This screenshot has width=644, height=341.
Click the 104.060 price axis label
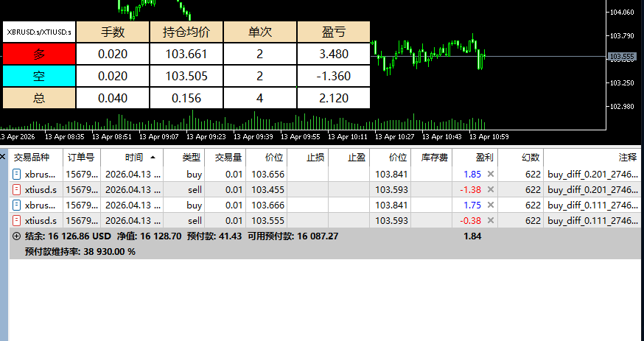point(622,13)
